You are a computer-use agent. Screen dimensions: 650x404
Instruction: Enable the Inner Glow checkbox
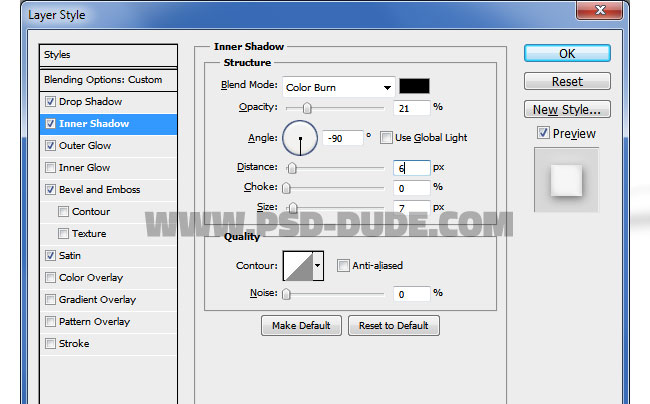[50, 167]
